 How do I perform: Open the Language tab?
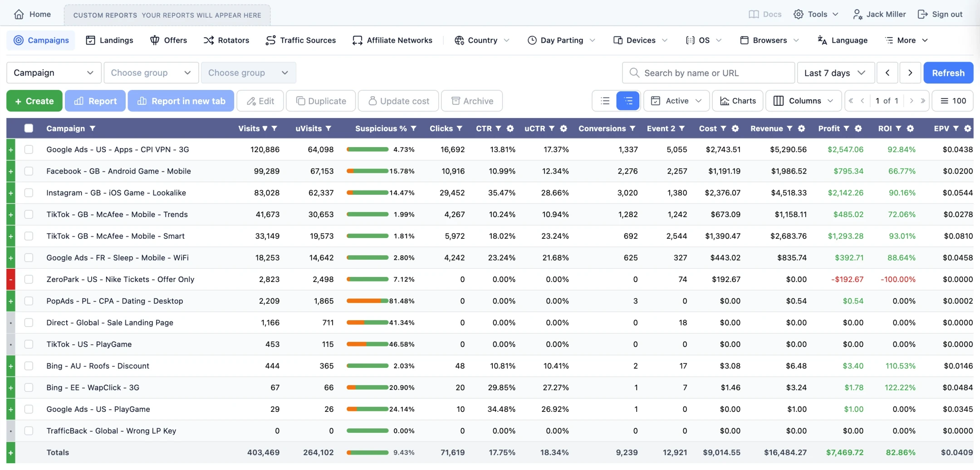click(843, 40)
